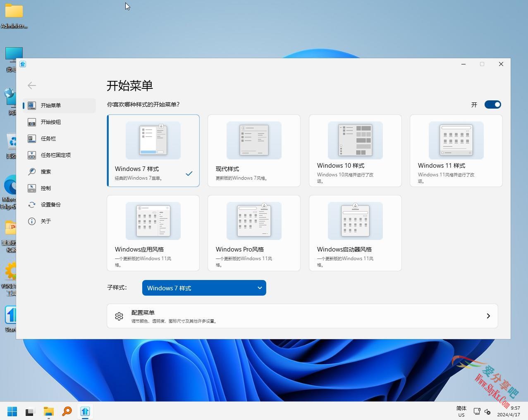Click the 简体 US input language indicator
Screen dimensions: 528x420
pyautogui.click(x=461, y=411)
